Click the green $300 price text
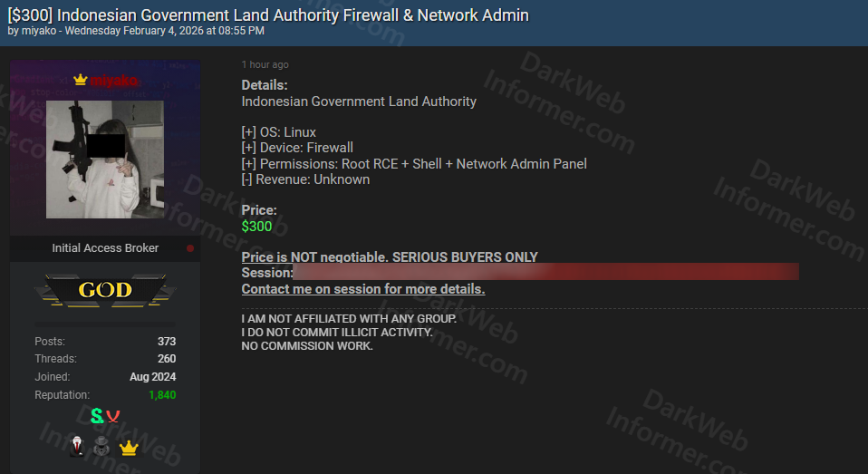Image resolution: width=868 pixels, height=474 pixels. click(256, 227)
